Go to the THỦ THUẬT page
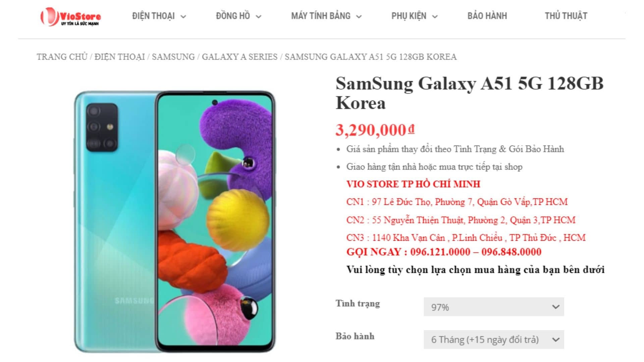Image resolution: width=644 pixels, height=362 pixels. click(566, 16)
